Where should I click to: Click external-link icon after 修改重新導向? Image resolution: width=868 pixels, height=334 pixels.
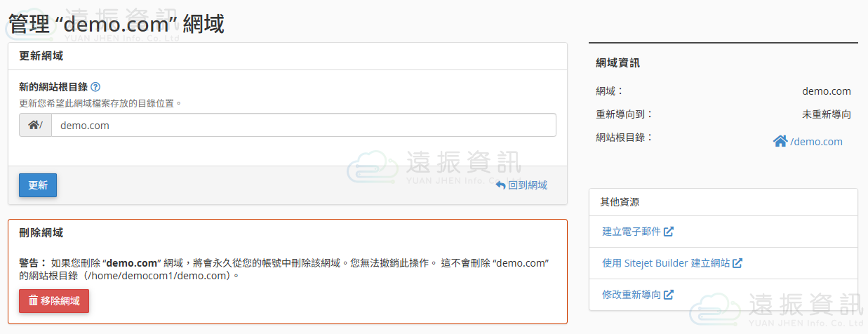tap(669, 295)
